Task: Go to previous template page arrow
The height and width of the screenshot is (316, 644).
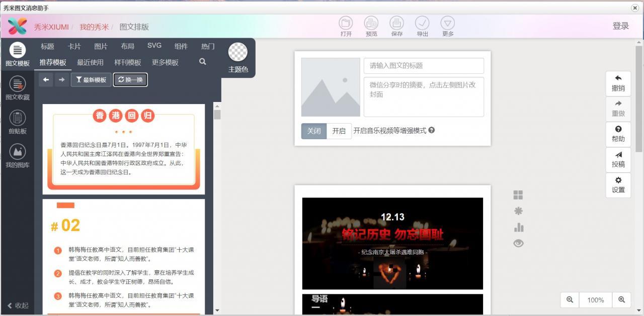Action: point(46,79)
